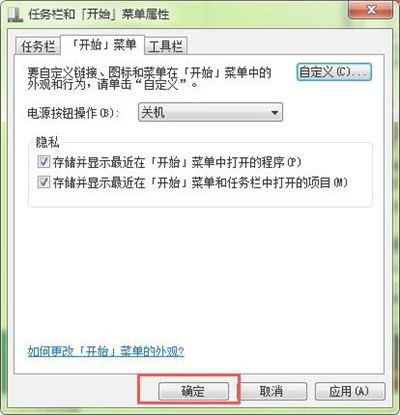Click the 隐私 group heading
This screenshot has width=400, height=415.
tap(48, 143)
